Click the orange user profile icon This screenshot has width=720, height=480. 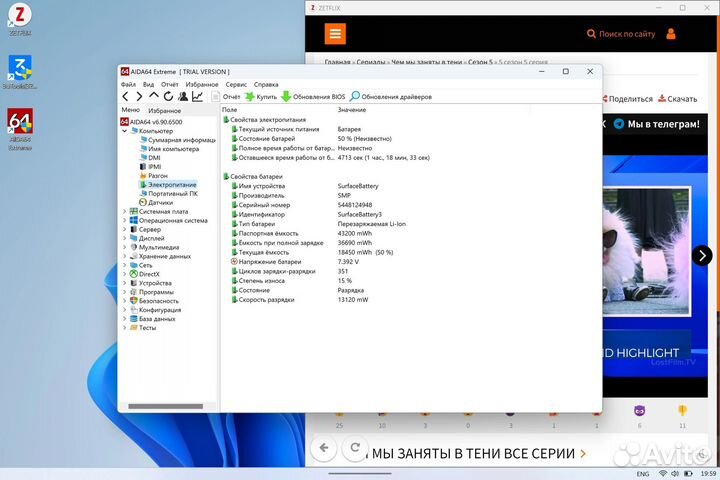(671, 33)
